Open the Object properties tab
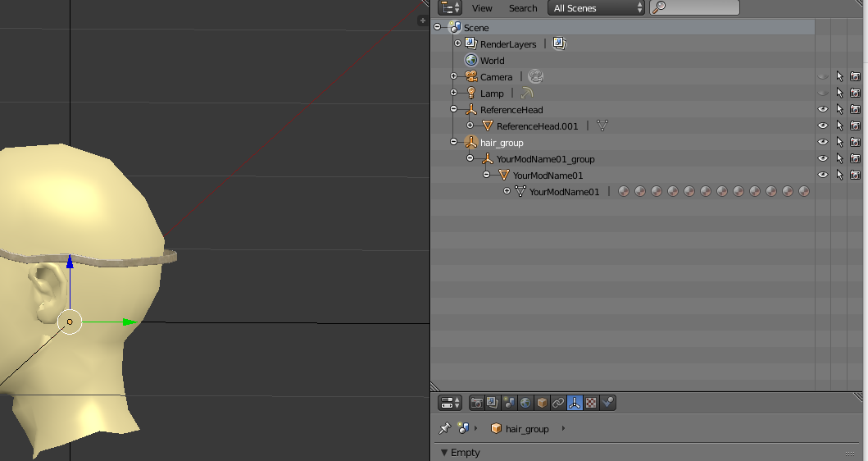 [x=542, y=403]
